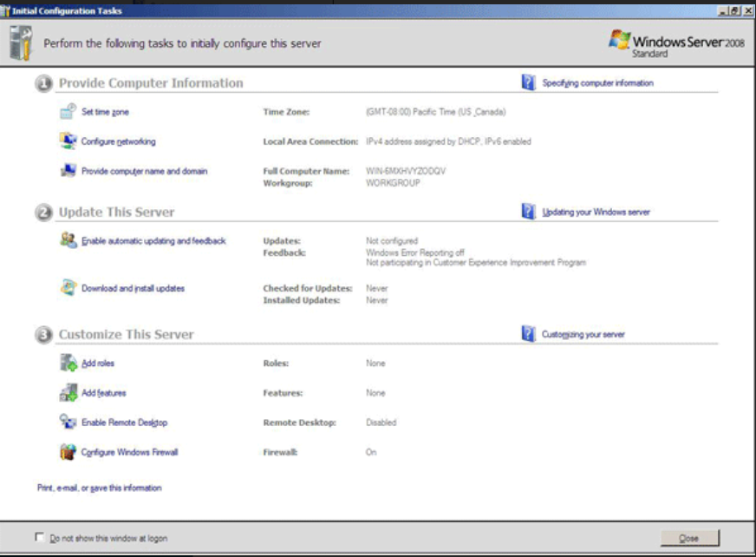Viewport: 756px width, 557px height.
Task: Click the Add roles server icon
Action: pyautogui.click(x=68, y=363)
